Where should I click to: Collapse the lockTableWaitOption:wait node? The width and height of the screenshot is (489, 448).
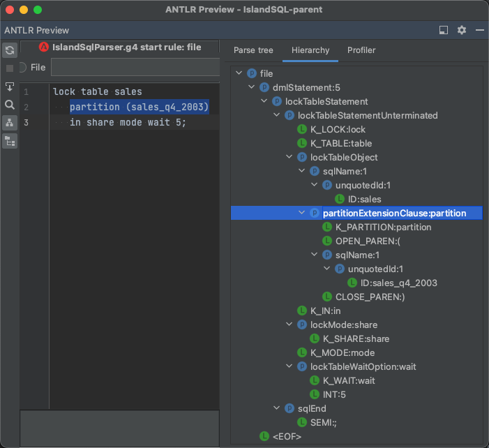pos(289,366)
